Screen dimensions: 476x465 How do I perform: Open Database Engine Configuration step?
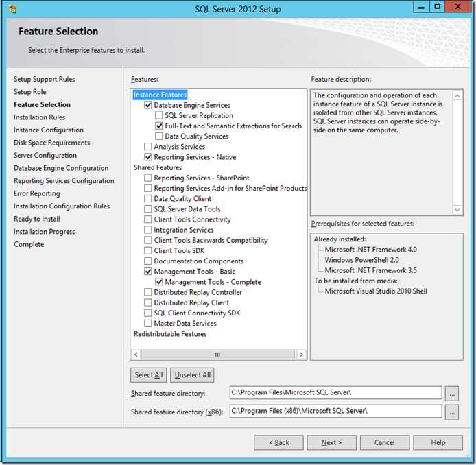[61, 168]
